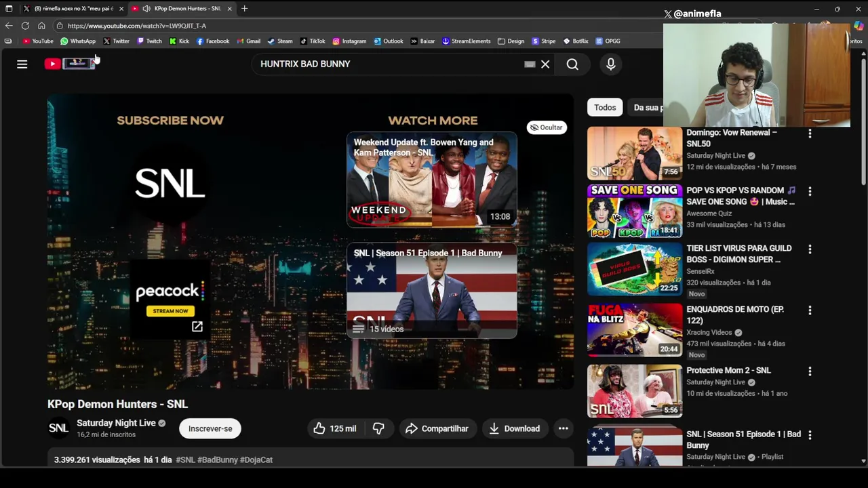The image size is (868, 488).
Task: Open new browser tab with plus
Action: (x=244, y=9)
